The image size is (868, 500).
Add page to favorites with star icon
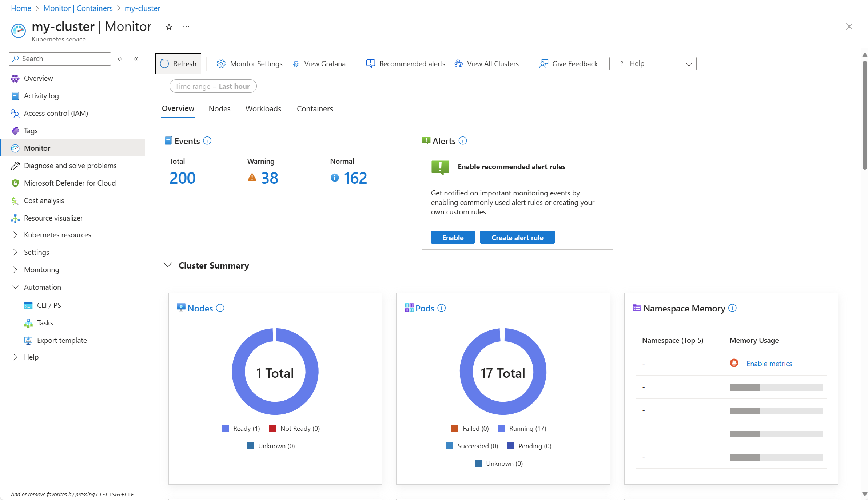(x=169, y=27)
